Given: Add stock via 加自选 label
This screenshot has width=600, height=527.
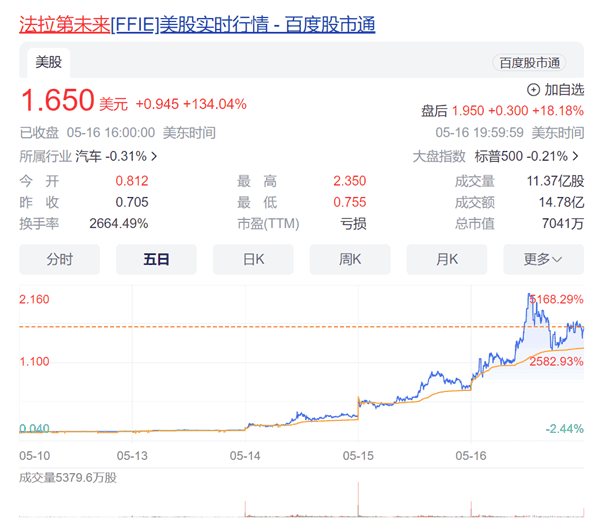Looking at the screenshot, I should pyautogui.click(x=564, y=90).
